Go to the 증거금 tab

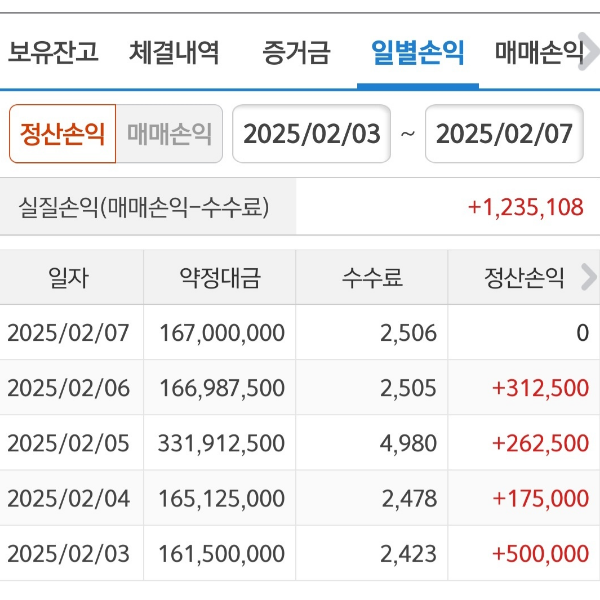tap(295, 52)
